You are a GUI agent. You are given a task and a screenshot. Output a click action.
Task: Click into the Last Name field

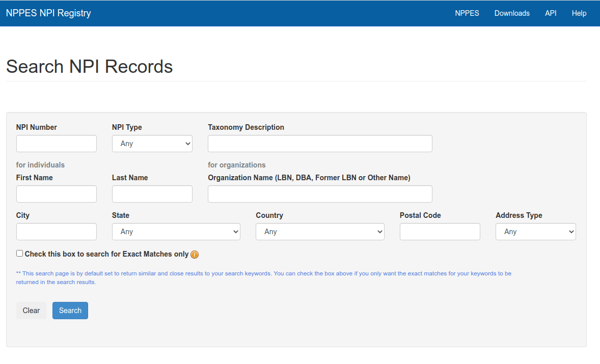(x=152, y=194)
